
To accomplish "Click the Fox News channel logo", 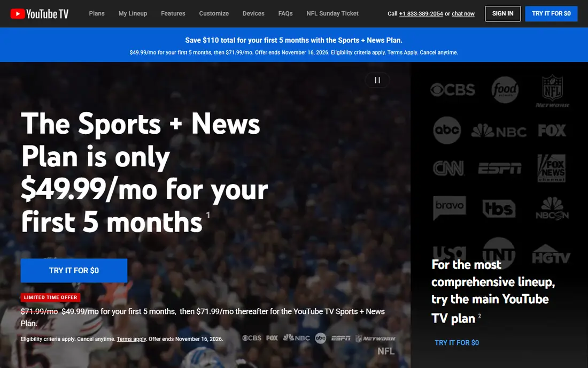I will [551, 168].
